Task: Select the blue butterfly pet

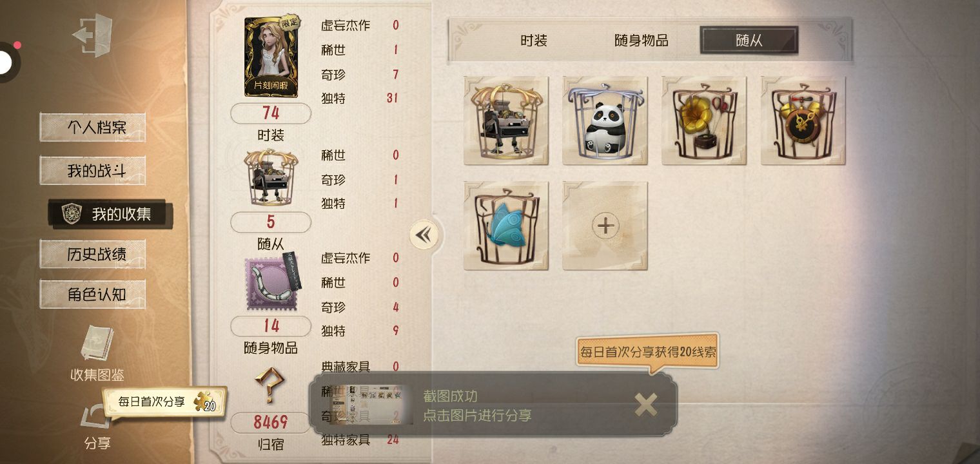Action: pos(506,225)
